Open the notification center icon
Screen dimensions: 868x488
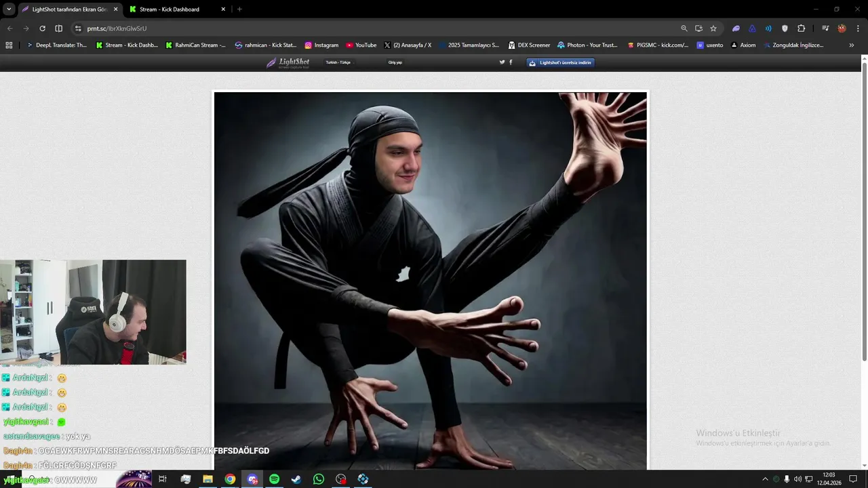853,479
